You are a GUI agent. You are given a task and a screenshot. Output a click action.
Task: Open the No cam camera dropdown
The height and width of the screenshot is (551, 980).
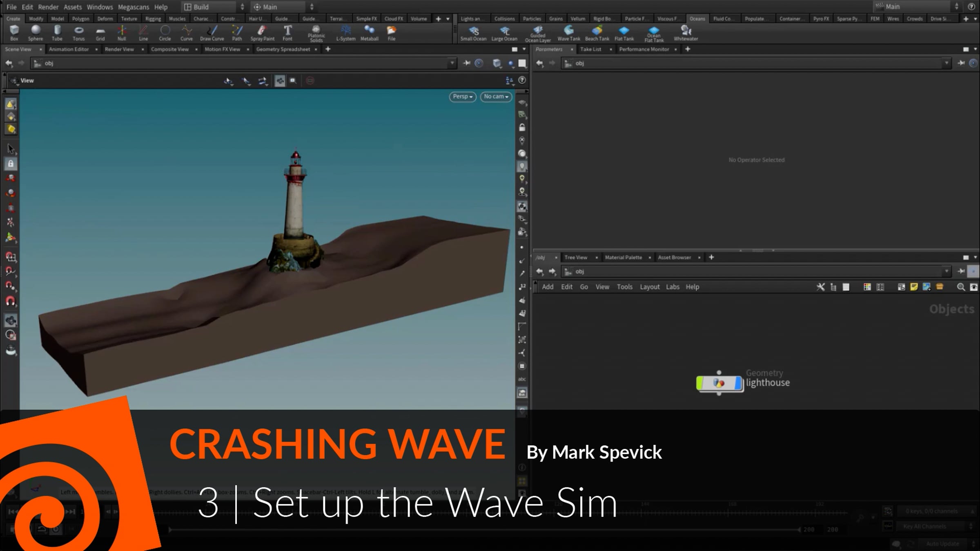(496, 96)
